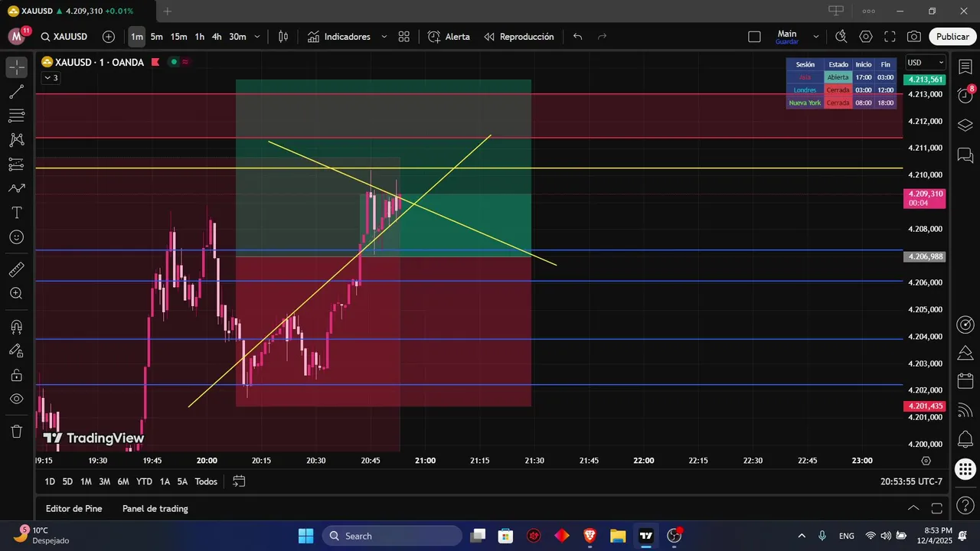Switch to the 5m timeframe

[156, 37]
